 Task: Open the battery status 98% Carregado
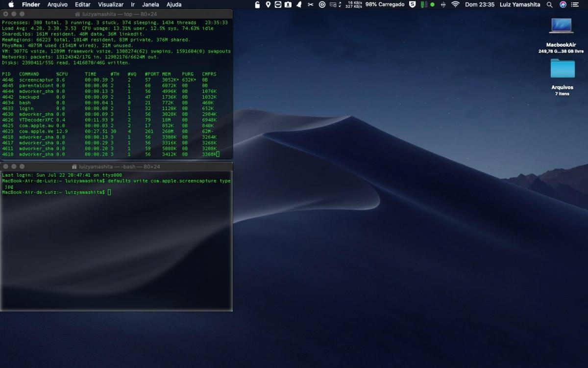385,4
